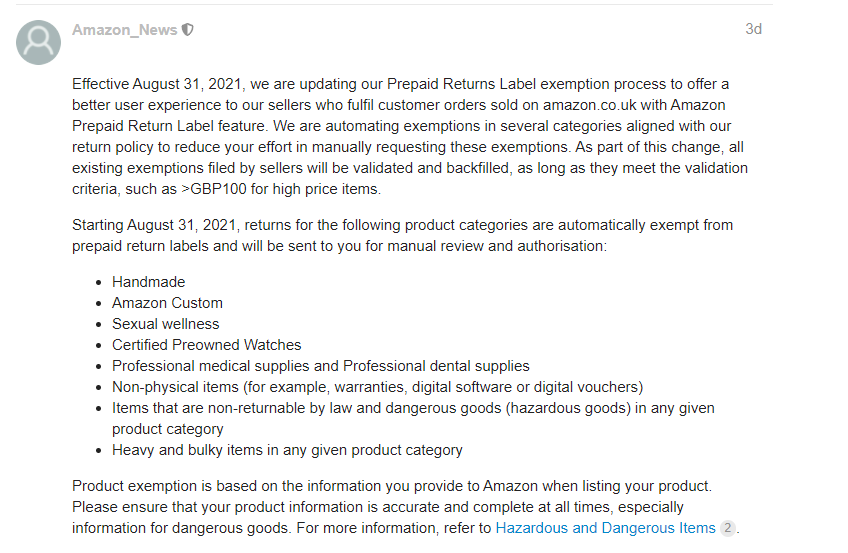Click the Amazon Custom list item

167,303
